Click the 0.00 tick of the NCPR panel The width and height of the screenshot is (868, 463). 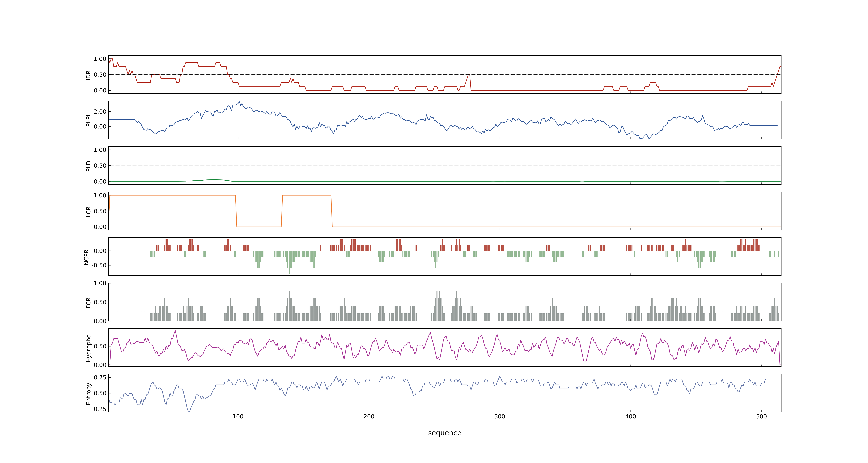click(x=100, y=251)
